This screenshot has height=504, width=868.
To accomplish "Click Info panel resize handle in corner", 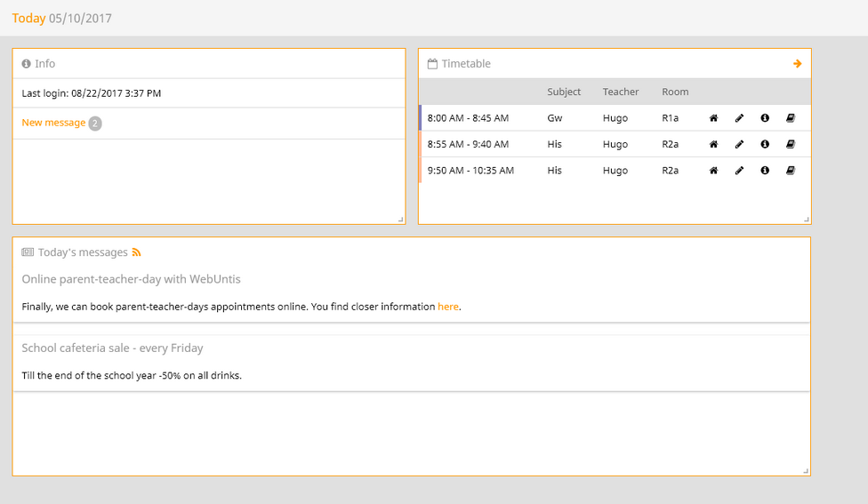I will pyautogui.click(x=401, y=220).
